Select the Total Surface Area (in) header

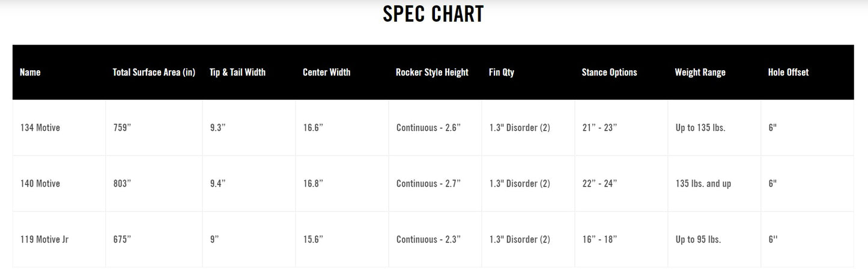(154, 72)
